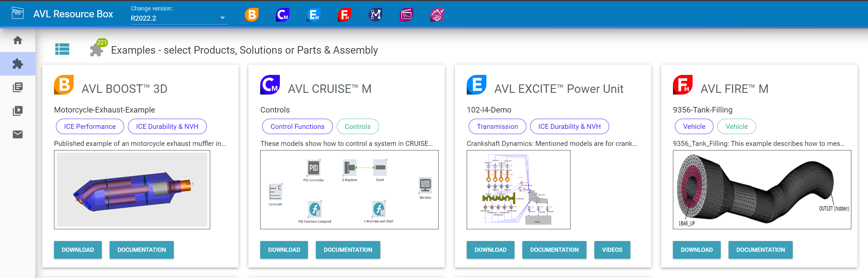Screen dimensions: 868x278
Task: Select the EXCITE M icon in header
Action: [313, 14]
